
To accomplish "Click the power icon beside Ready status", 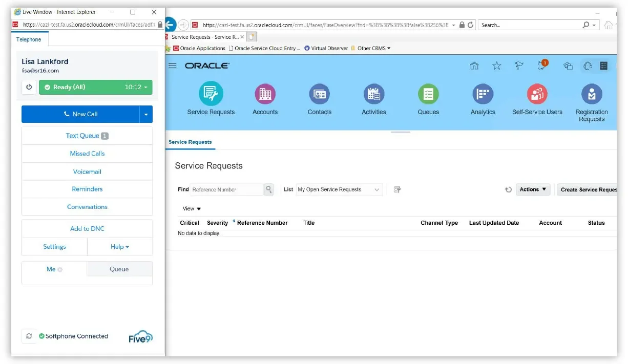I will pos(29,87).
